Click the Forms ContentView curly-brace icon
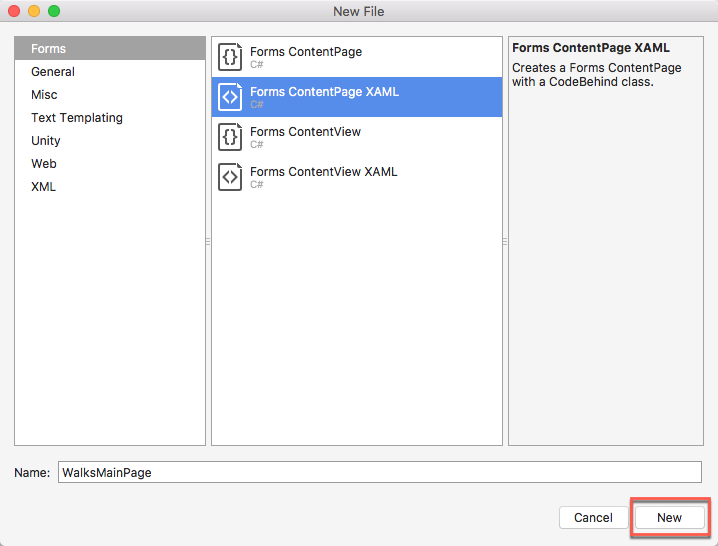Image resolution: width=718 pixels, height=546 pixels. (x=230, y=136)
